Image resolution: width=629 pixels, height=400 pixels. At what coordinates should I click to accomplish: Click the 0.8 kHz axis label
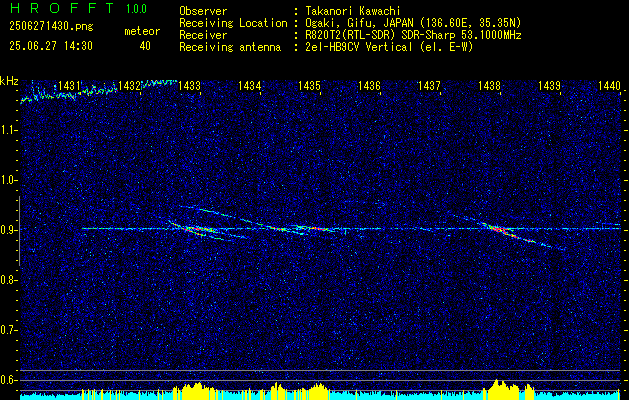tap(8, 280)
